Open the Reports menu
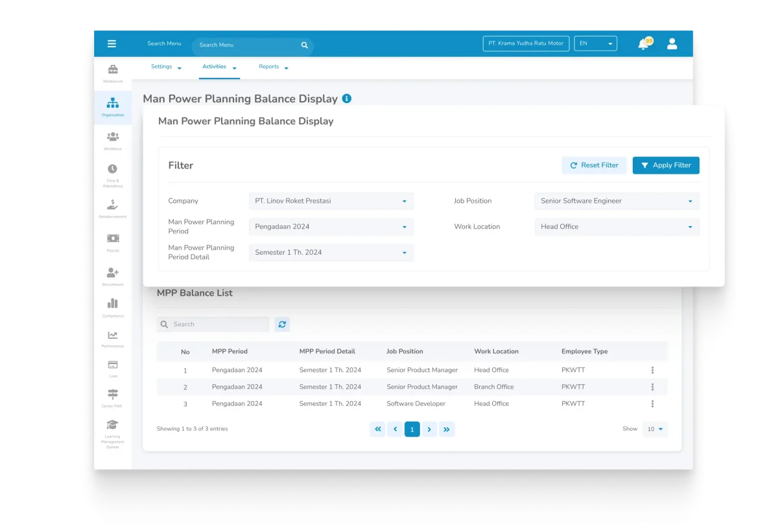778x532 pixels. (273, 67)
